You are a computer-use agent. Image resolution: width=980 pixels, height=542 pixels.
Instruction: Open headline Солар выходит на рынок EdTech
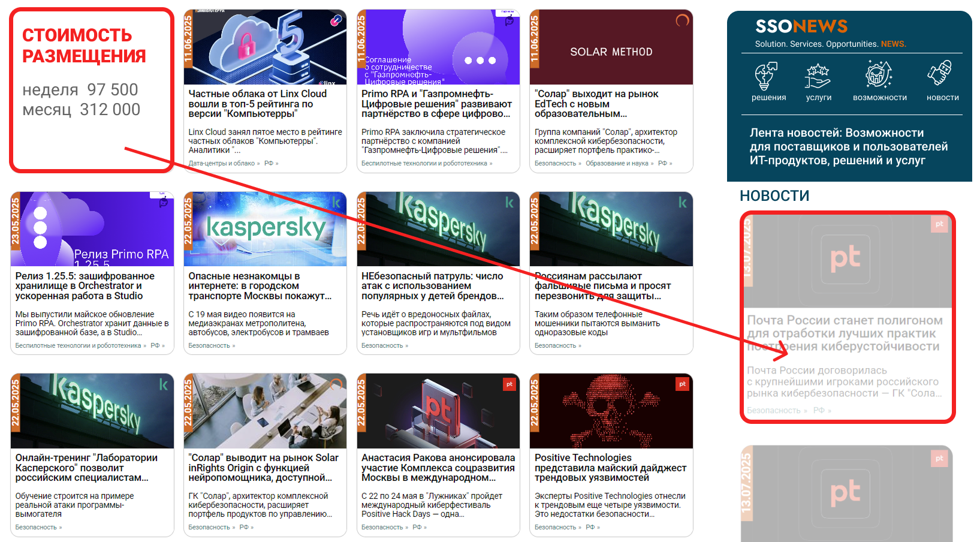click(x=596, y=104)
